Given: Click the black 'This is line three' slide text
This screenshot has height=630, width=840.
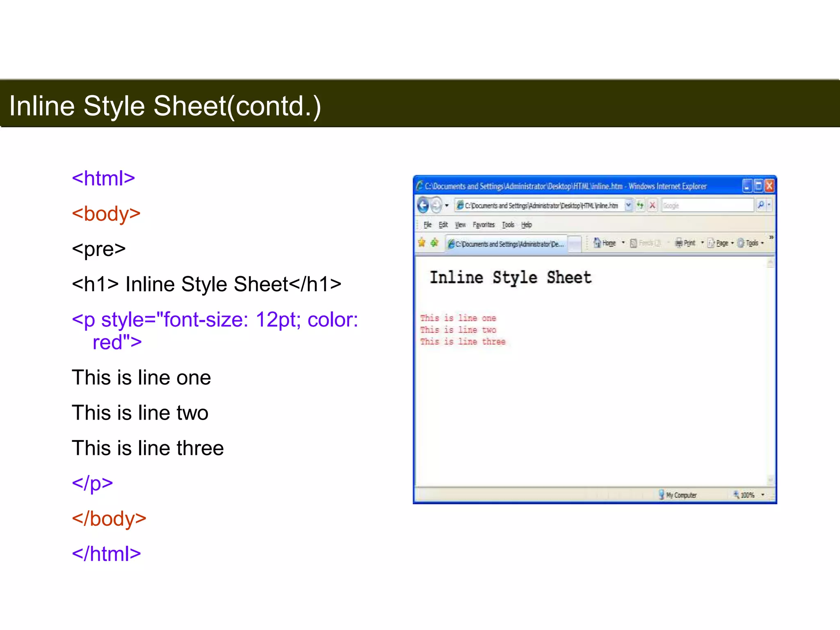Looking at the screenshot, I should pyautogui.click(x=148, y=448).
